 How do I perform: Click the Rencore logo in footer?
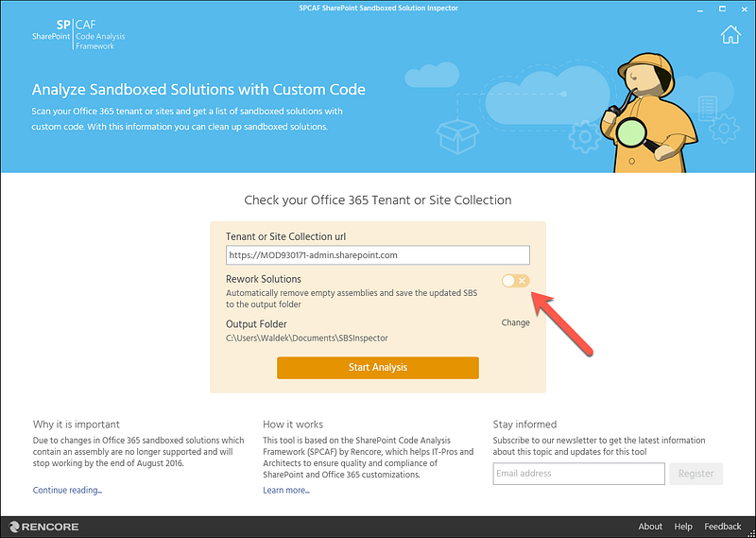click(43, 527)
